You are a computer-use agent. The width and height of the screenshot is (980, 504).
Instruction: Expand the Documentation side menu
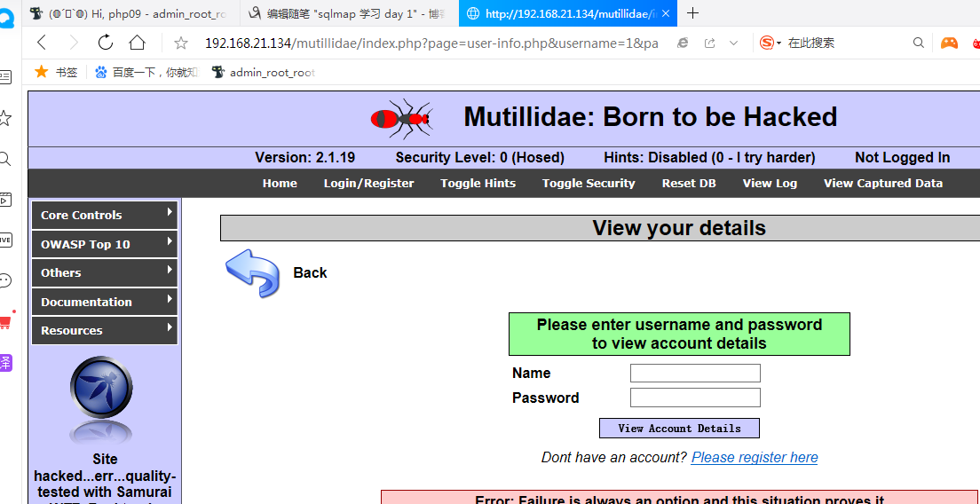coord(105,302)
